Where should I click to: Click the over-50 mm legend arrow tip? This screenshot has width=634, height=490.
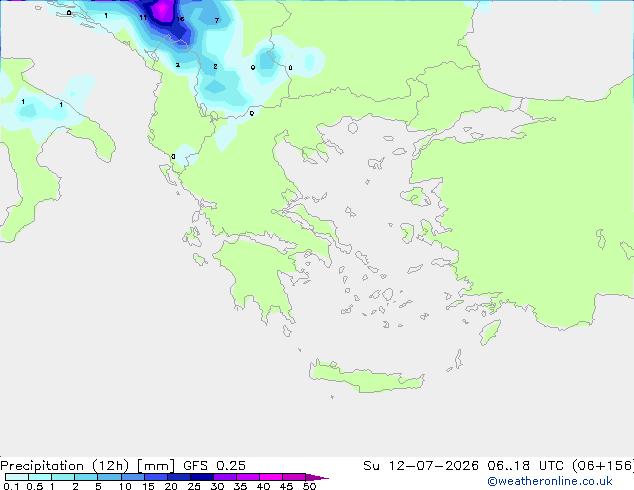(317, 477)
